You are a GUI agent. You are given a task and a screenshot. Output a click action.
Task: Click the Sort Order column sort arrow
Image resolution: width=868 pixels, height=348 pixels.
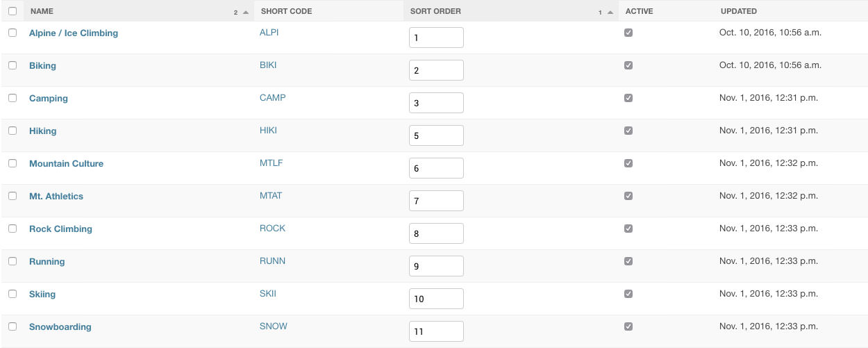(x=610, y=13)
